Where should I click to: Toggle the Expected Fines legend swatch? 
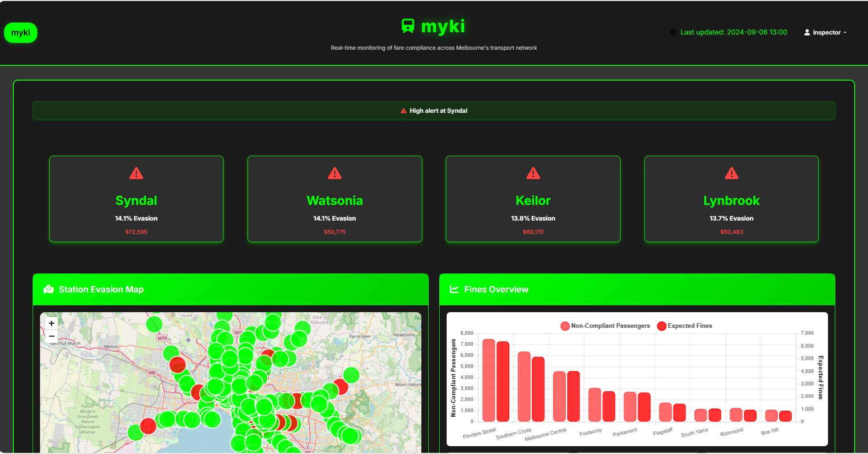coord(662,326)
